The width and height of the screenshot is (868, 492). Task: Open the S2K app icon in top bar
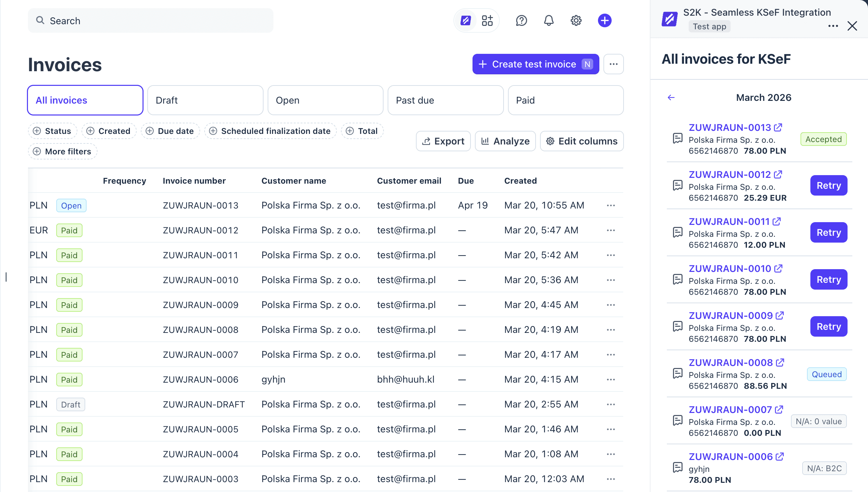466,20
